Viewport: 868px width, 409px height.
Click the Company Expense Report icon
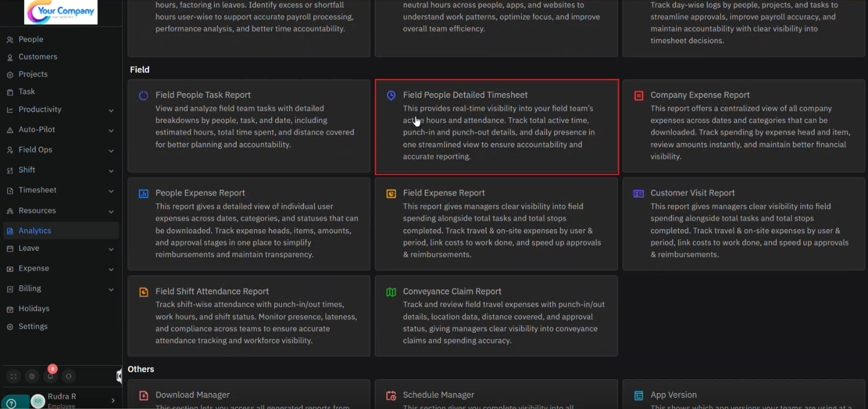tap(638, 96)
